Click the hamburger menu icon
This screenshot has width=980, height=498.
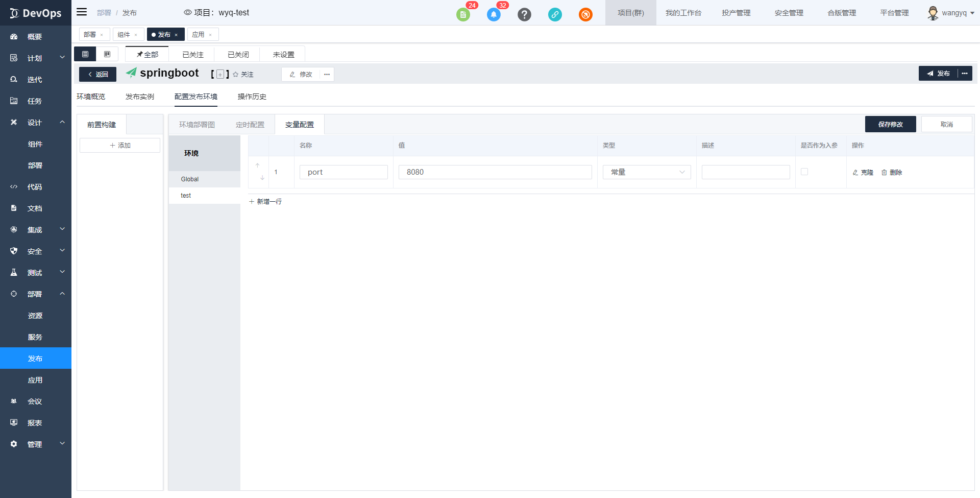[81, 12]
